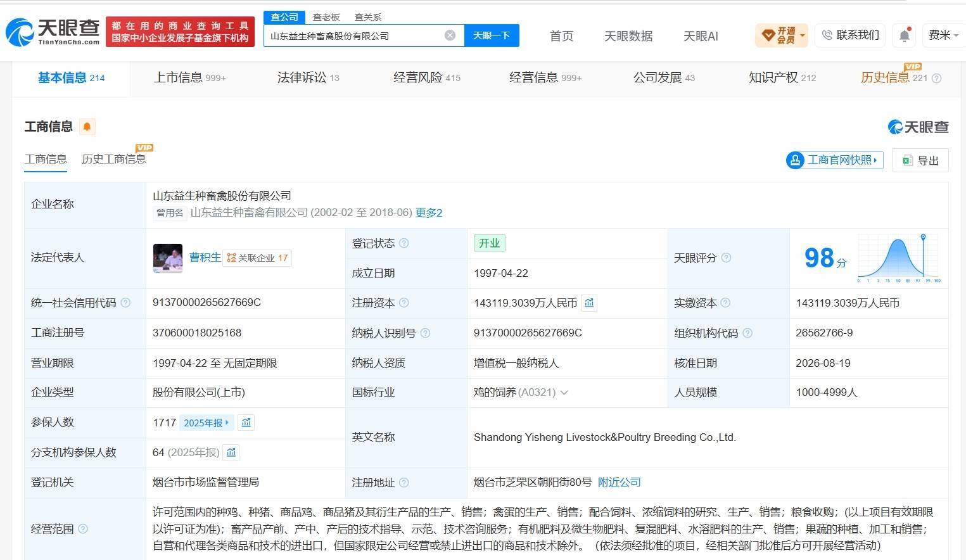966x560 pixels.
Task: Click the 天眼查 watermark logo at right
Action: tap(918, 127)
